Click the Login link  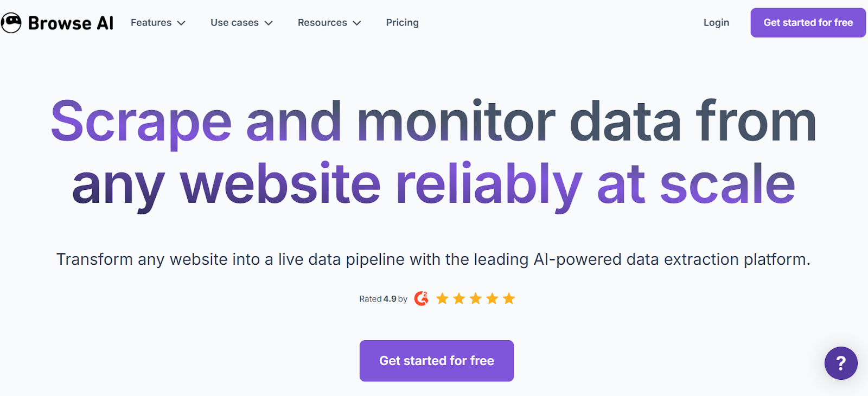pos(716,23)
